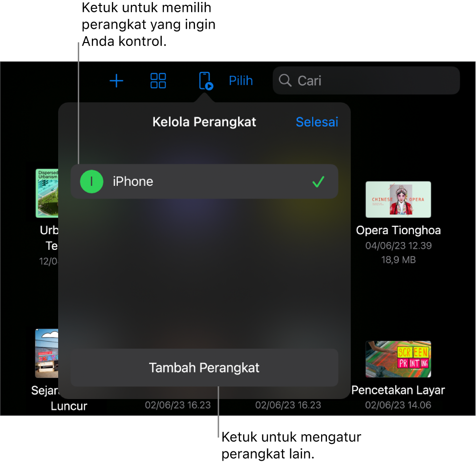Image resolution: width=476 pixels, height=467 pixels.
Task: Click the Luncur presentation title text
Action: coord(69,406)
